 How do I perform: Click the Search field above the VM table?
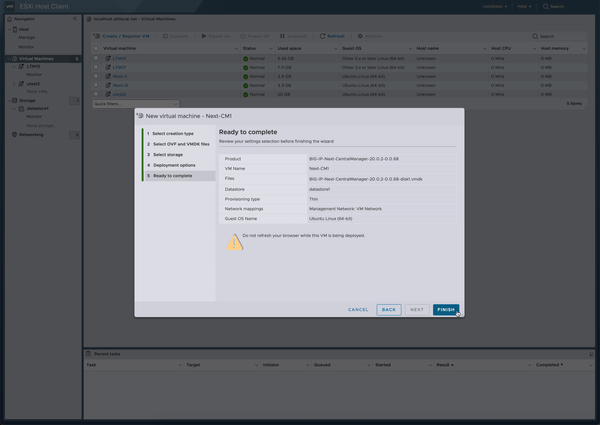(x=560, y=36)
